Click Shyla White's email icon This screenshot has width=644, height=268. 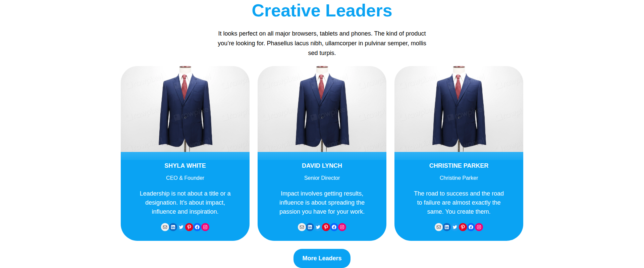tap(165, 227)
